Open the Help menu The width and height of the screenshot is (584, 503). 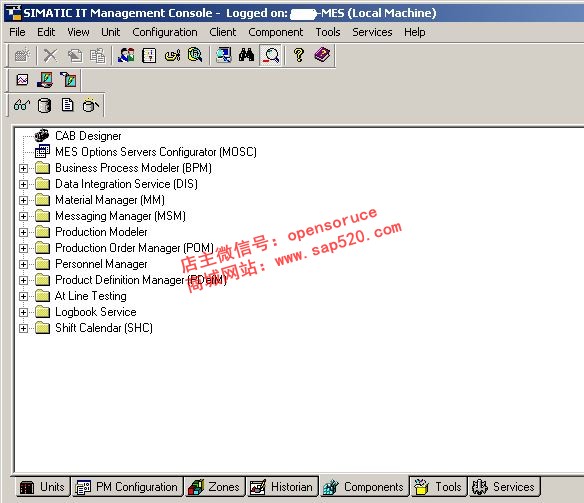click(415, 32)
